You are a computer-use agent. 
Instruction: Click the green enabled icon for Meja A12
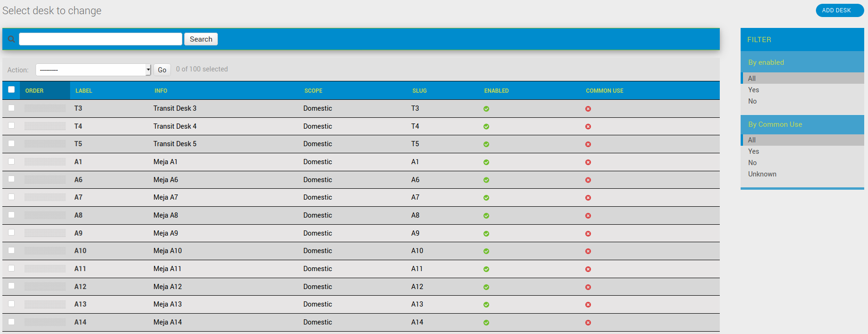(486, 287)
